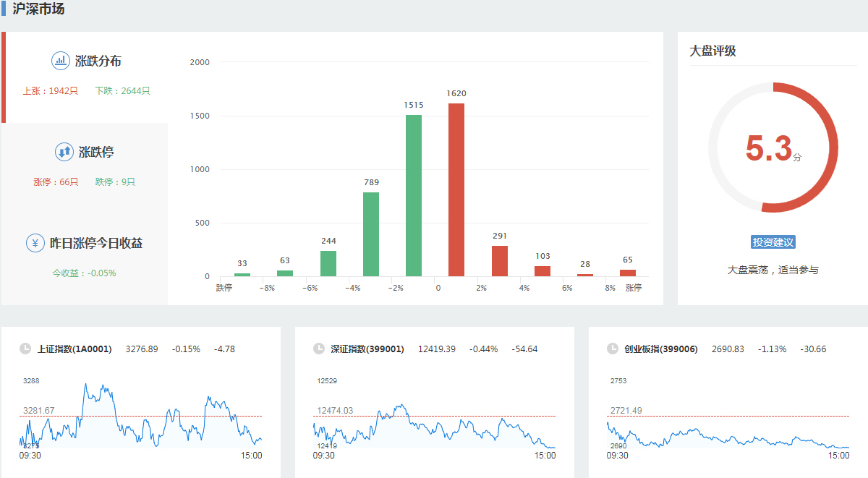
Task: Click the 涨跌分布 bar chart icon
Action: click(60, 61)
